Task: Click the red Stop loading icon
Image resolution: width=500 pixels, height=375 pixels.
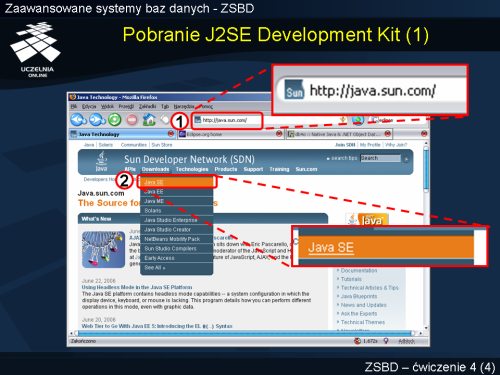Action: [132, 120]
